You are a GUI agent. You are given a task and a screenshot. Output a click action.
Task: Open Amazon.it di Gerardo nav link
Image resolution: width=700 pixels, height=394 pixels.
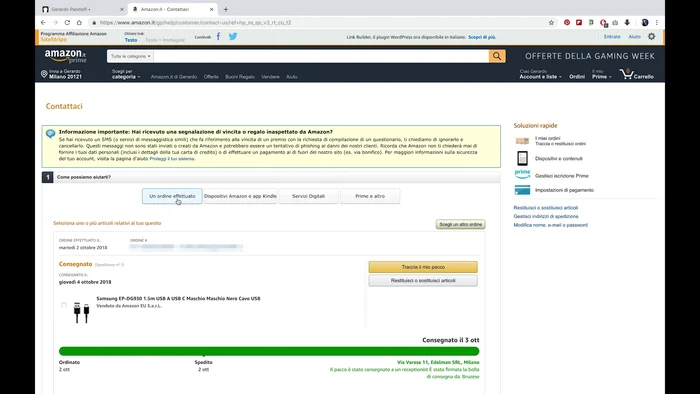tap(174, 77)
